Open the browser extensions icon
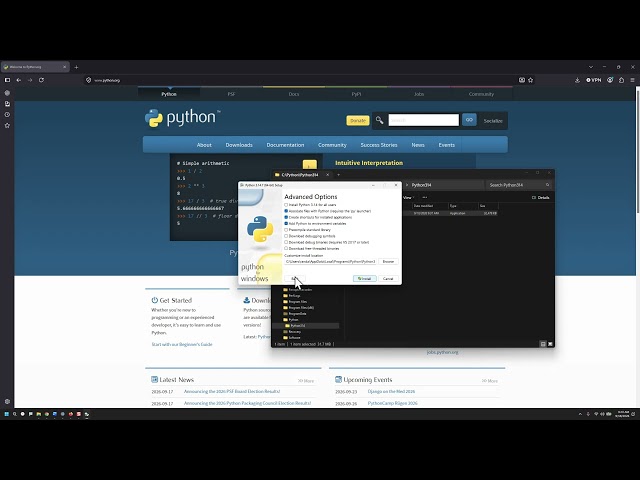 click(621, 80)
